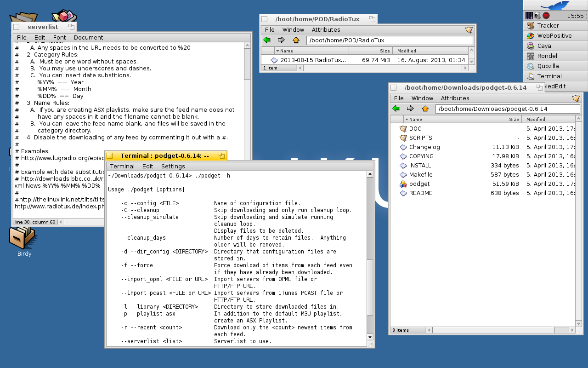Viewport: 588px width, 368px height.
Task: Click the up-folder arrow in the podget-0.6.14 window
Action: 425,109
